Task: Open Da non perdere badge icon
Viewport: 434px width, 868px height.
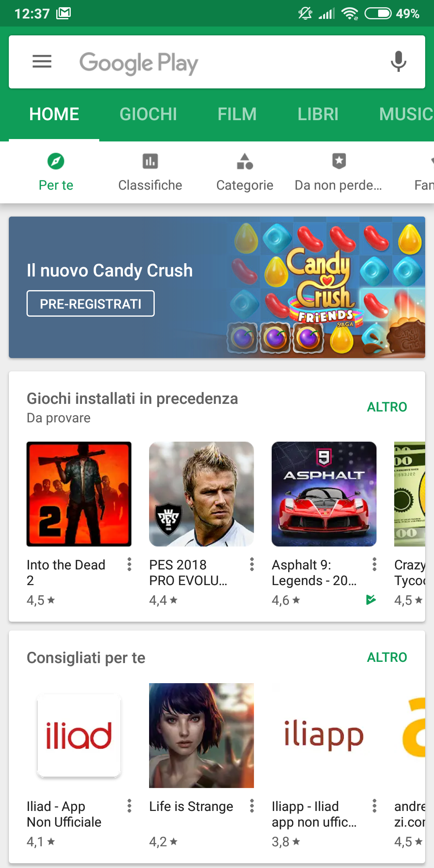Action: coord(339,161)
